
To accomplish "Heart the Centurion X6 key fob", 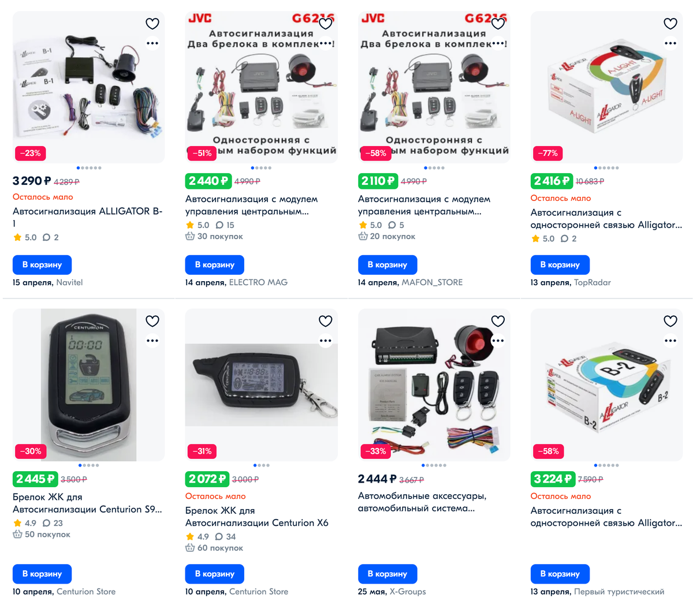I will 326,321.
